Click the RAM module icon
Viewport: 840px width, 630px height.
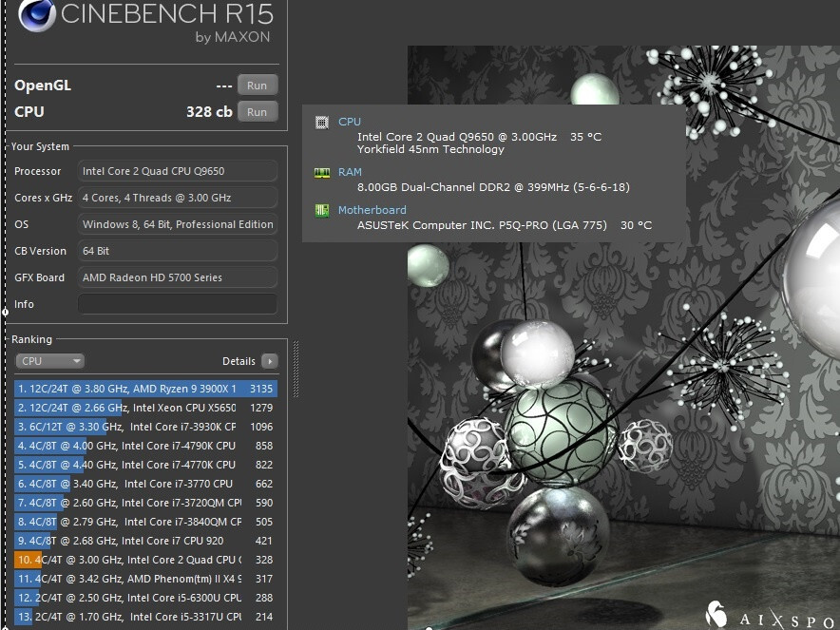tap(322, 173)
